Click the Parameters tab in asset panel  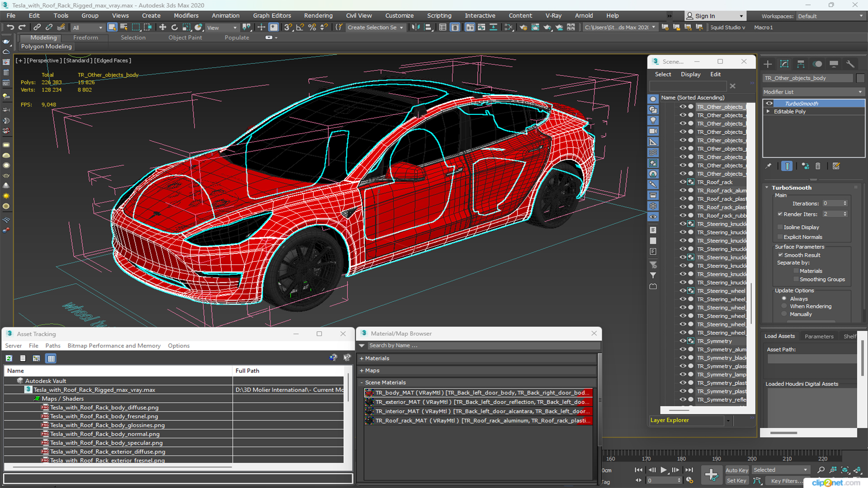click(x=819, y=336)
